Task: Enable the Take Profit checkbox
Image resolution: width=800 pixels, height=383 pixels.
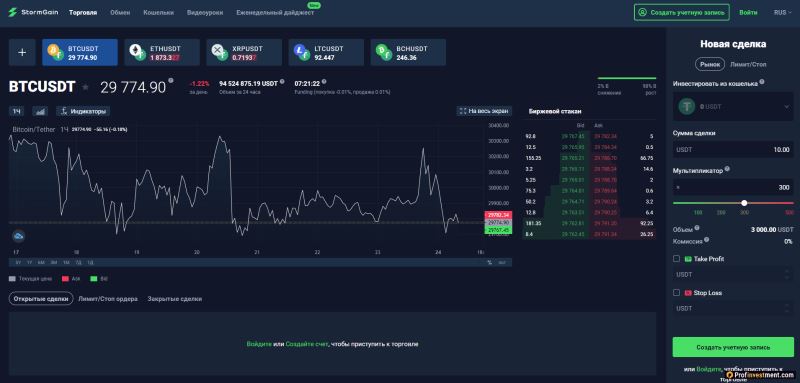Action: tap(677, 259)
